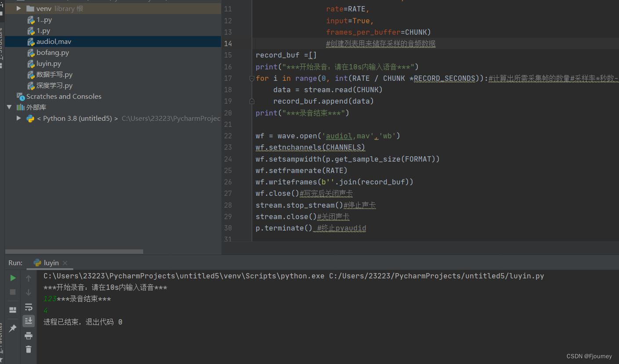Click the print icon in Run console
619x364 pixels.
(29, 336)
